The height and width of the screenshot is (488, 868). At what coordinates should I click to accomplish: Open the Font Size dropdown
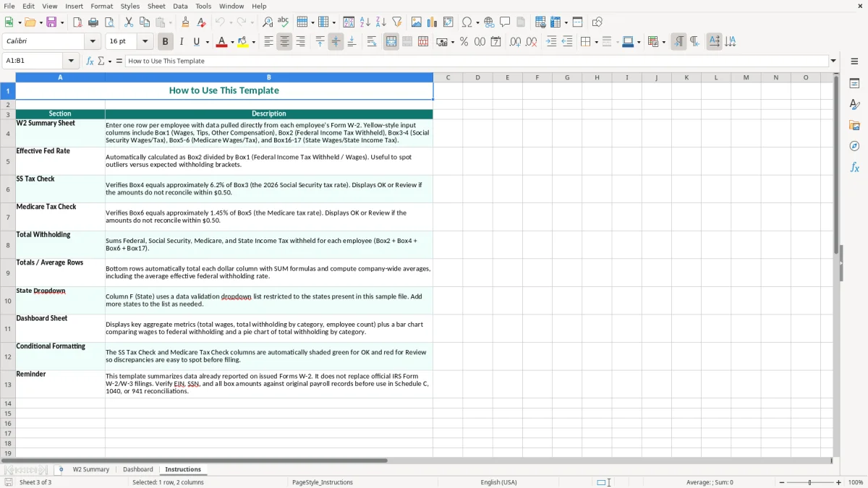point(145,42)
